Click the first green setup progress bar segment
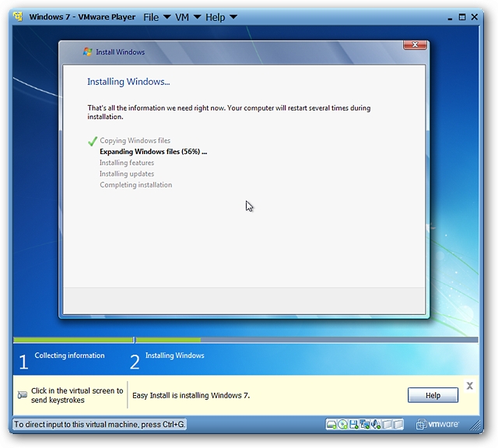This screenshot has width=498, height=448. (x=73, y=340)
